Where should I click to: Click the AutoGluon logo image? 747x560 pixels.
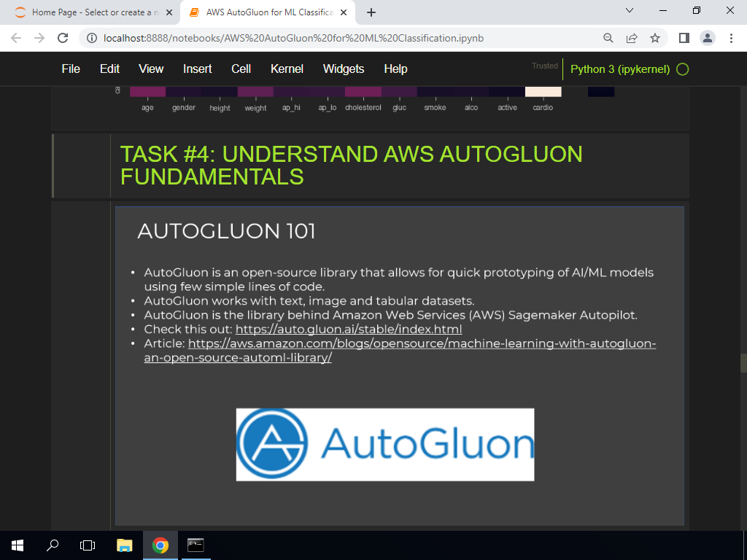pos(385,444)
